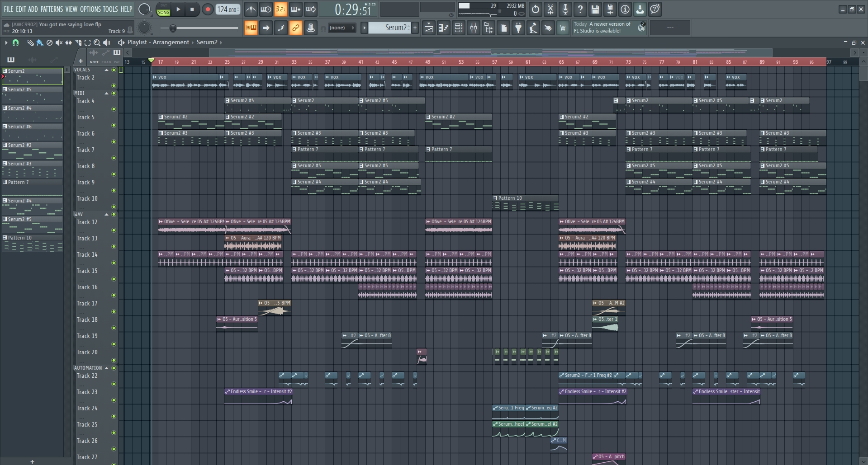
Task: Add a new pattern with plus button
Action: coord(415,28)
